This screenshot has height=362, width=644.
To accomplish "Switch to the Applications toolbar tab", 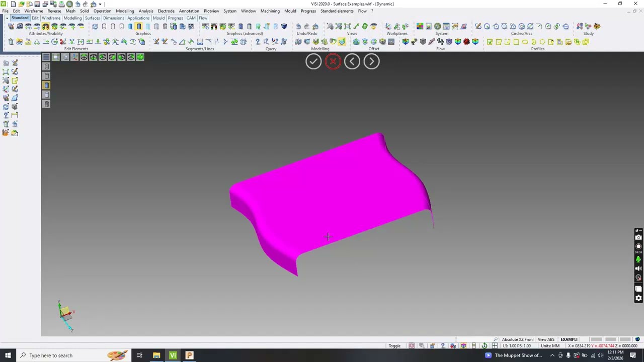I will [138, 18].
